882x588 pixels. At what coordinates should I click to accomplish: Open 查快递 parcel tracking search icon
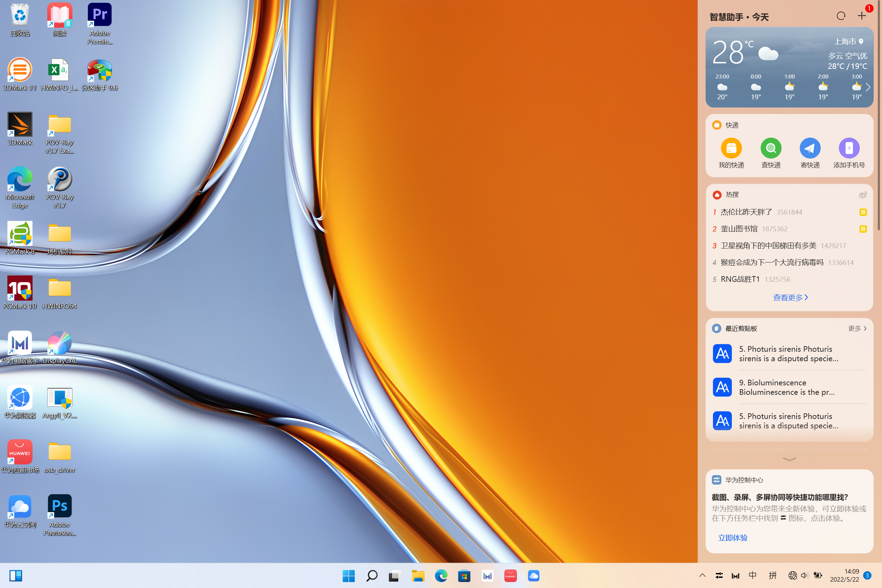pyautogui.click(x=771, y=148)
